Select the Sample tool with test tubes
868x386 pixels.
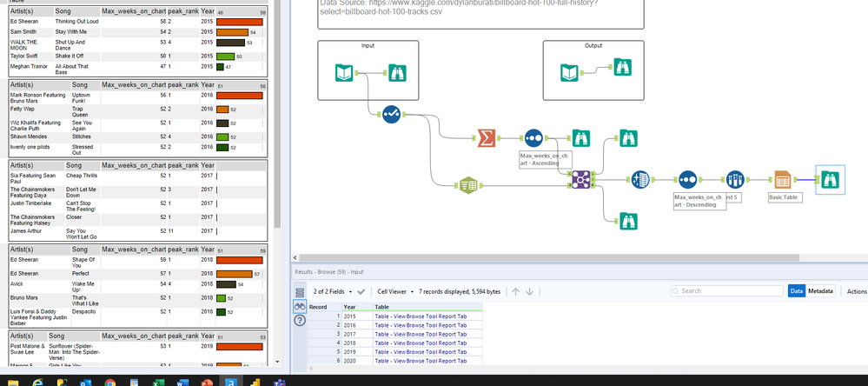(x=734, y=179)
